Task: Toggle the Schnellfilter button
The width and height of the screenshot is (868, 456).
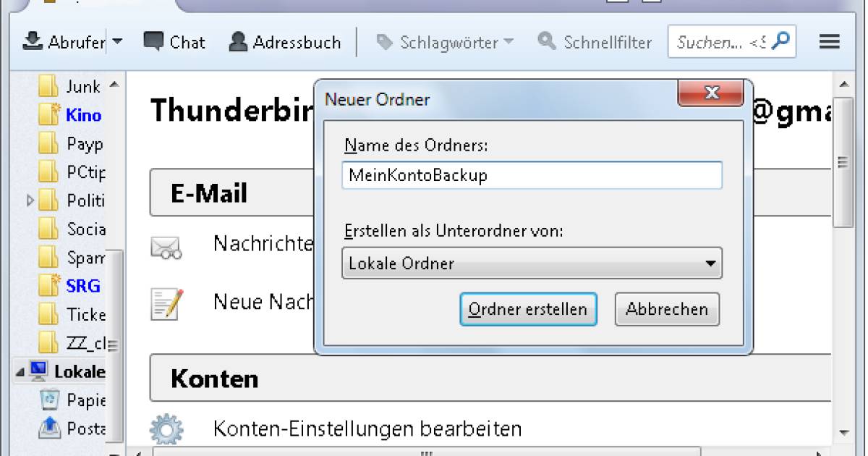Action: click(595, 42)
